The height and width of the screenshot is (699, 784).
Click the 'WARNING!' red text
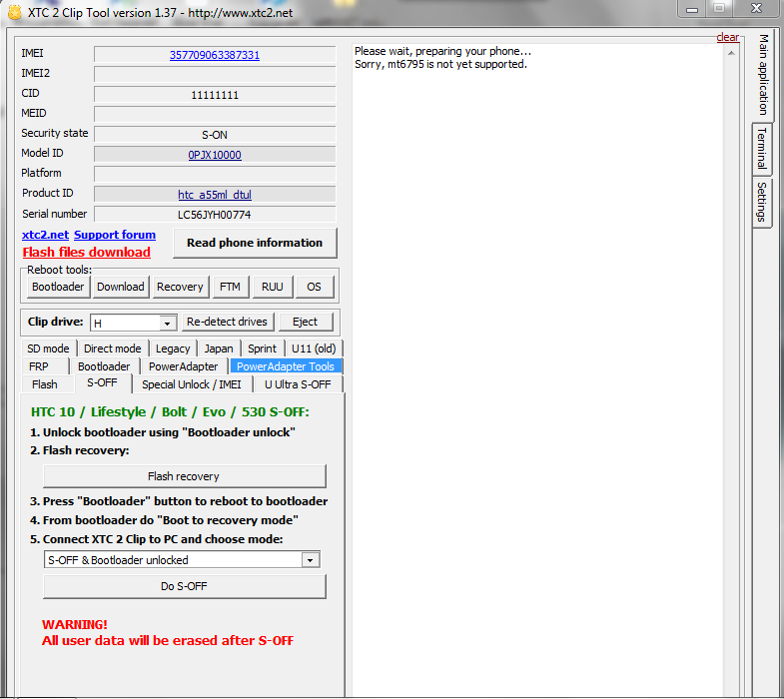(x=75, y=624)
